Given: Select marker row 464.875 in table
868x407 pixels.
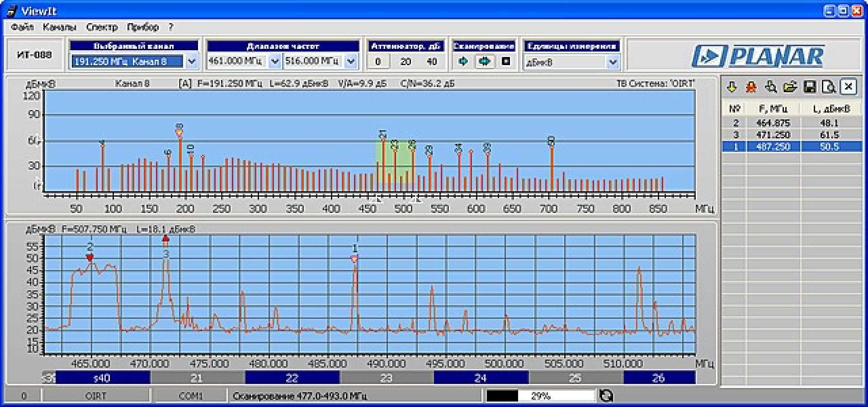Looking at the screenshot, I should point(792,123).
